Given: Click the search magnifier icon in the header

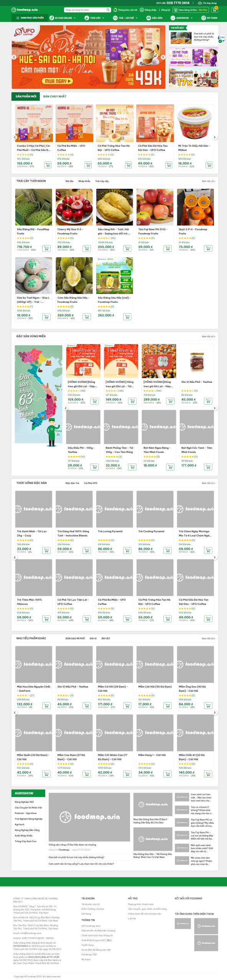Looking at the screenshot, I should 108,10.
